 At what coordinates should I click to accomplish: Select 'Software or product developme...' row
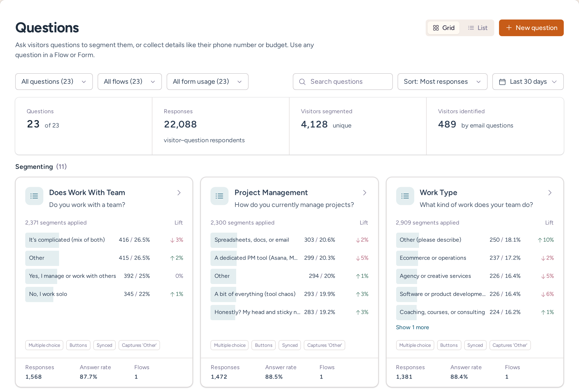point(475,294)
